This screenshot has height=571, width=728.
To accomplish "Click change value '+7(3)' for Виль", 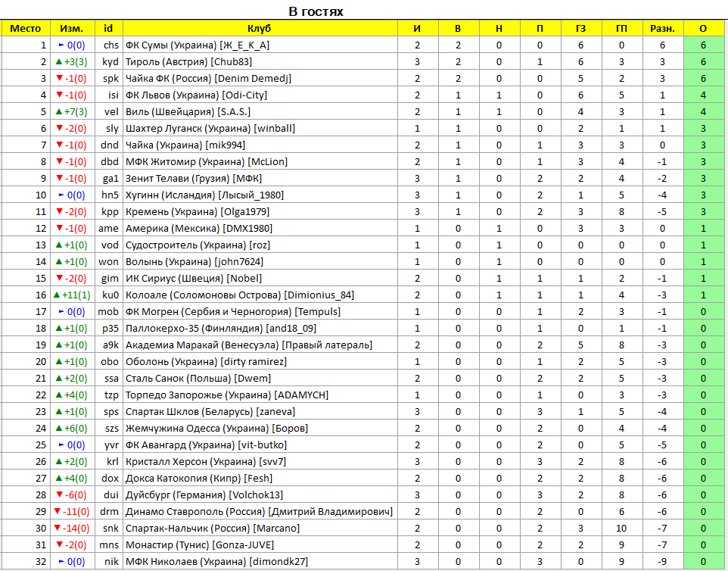I will 76,112.
